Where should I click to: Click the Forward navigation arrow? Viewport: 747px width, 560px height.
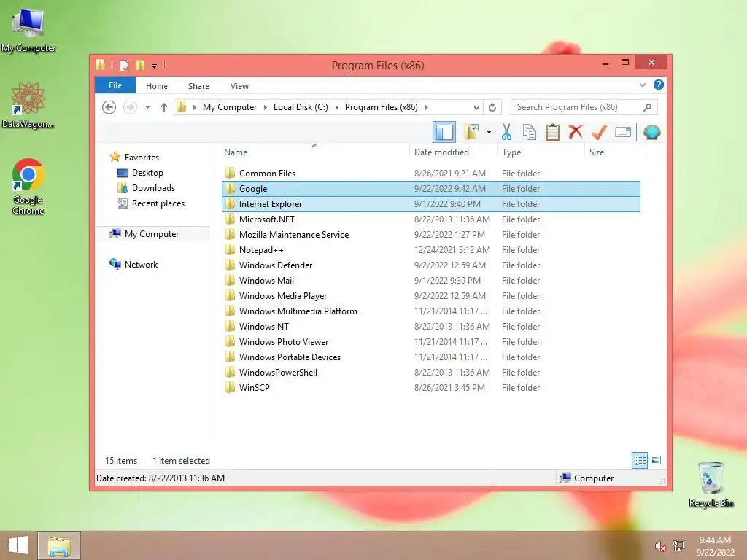click(x=130, y=107)
